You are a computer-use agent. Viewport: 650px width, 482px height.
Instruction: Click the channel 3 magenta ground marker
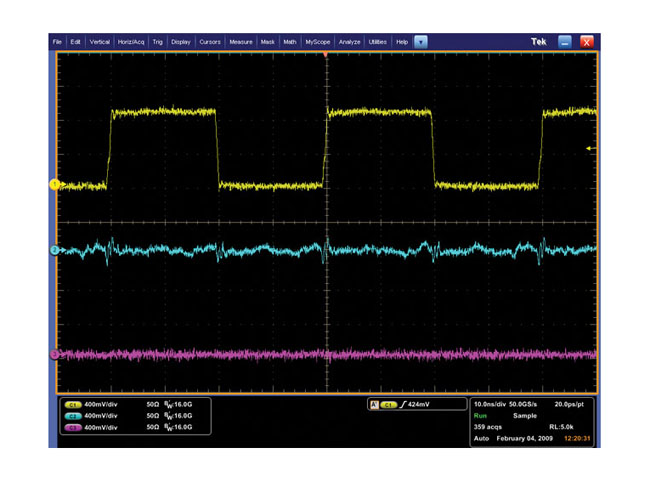(55, 354)
